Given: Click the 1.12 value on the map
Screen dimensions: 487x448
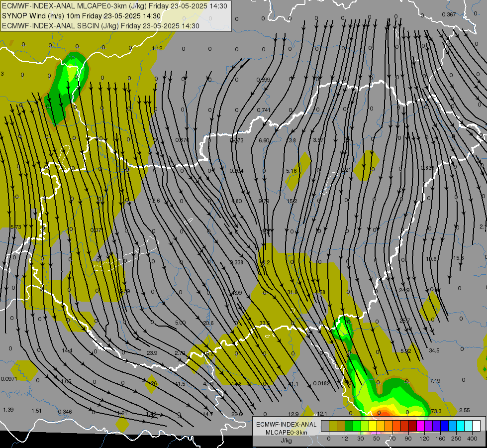Looking at the screenshot, I should (x=157, y=48).
